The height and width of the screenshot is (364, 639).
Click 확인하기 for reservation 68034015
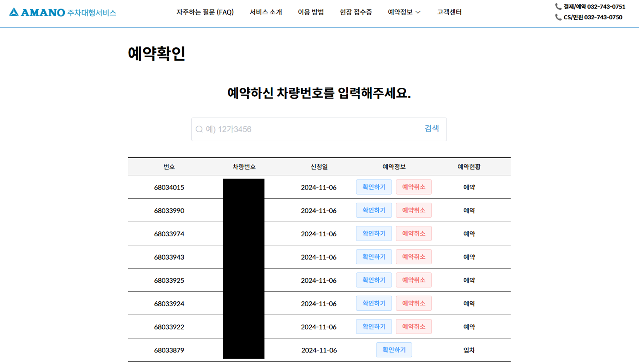(374, 187)
